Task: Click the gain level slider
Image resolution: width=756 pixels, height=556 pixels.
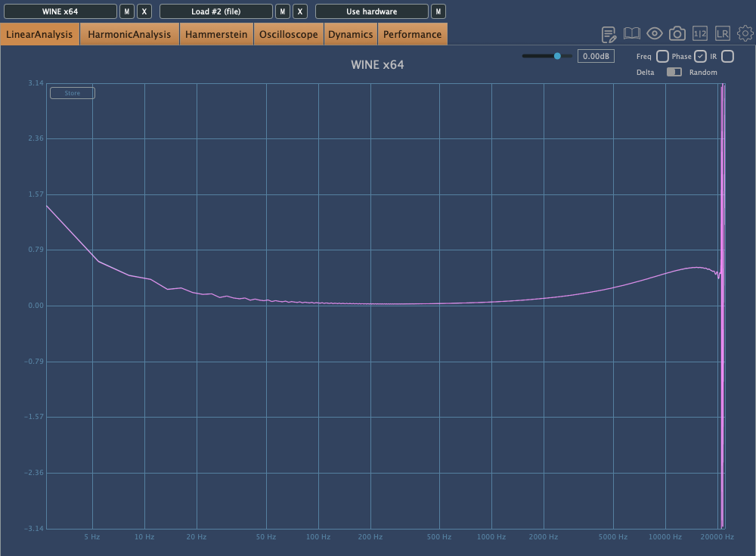Action: (547, 56)
